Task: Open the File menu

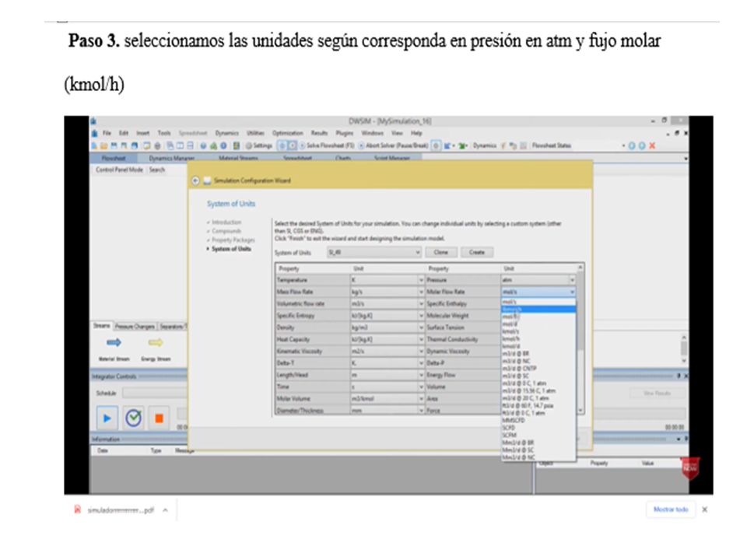Action: coord(107,133)
